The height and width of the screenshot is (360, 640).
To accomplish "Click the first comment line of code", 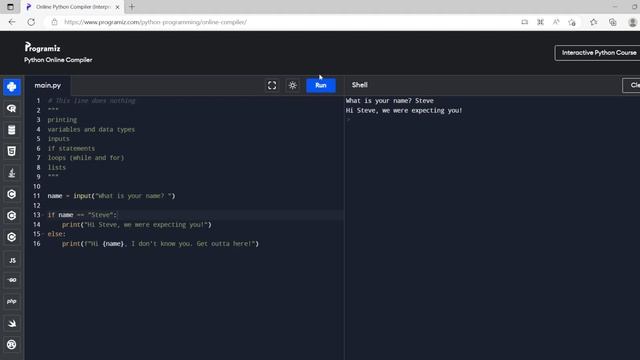I will (x=91, y=100).
